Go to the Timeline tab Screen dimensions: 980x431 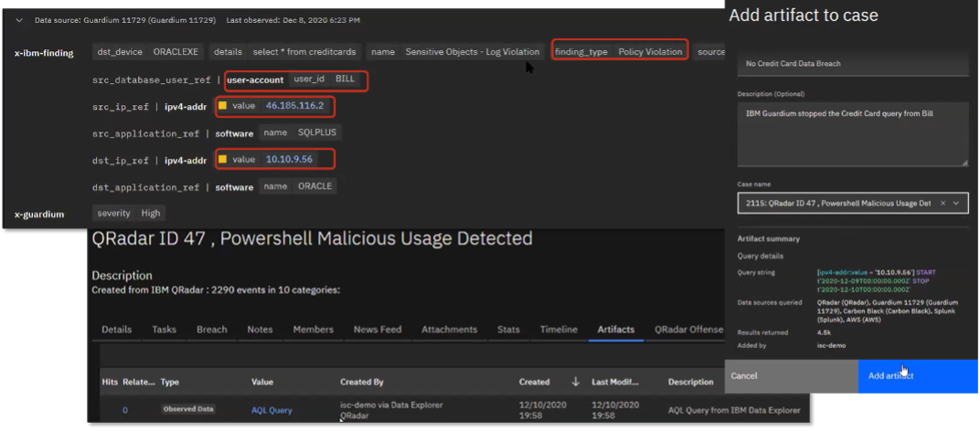tap(559, 330)
